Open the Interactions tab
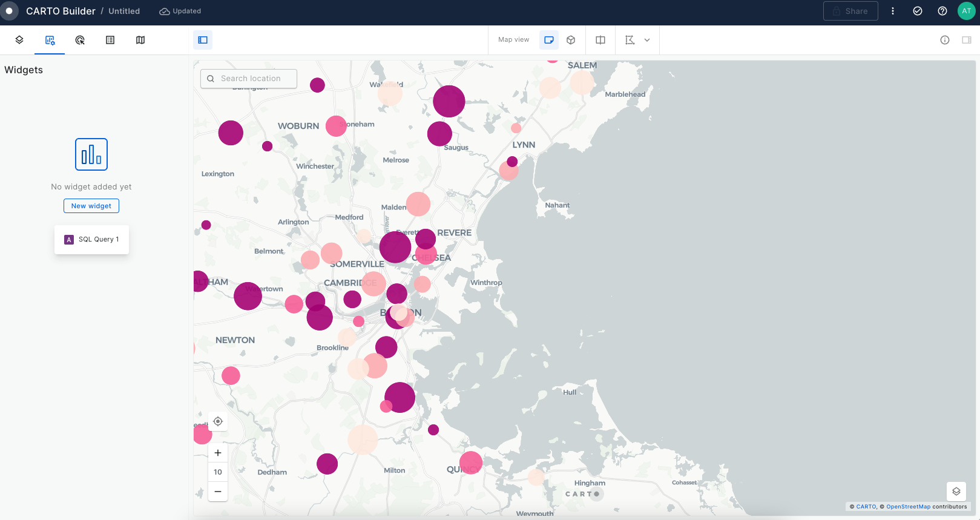 point(80,40)
